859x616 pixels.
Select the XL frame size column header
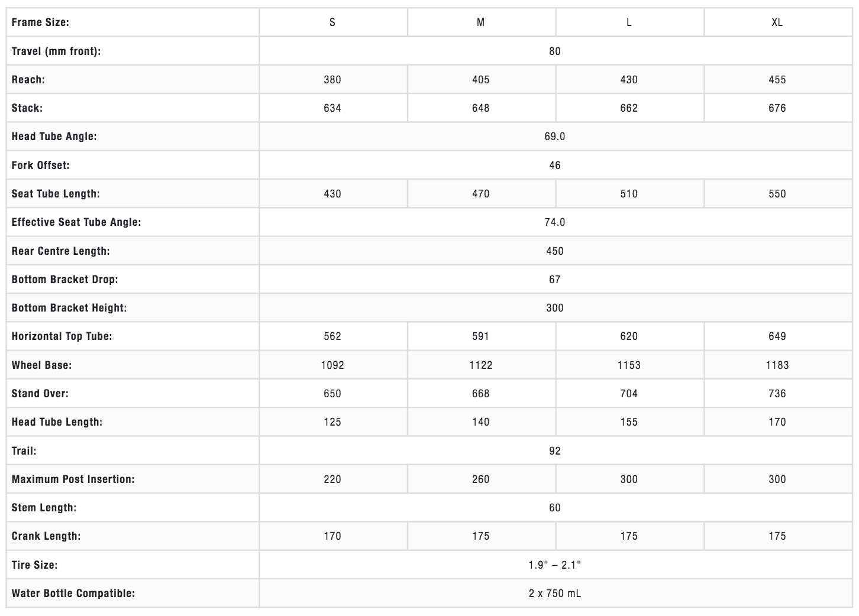pos(777,22)
